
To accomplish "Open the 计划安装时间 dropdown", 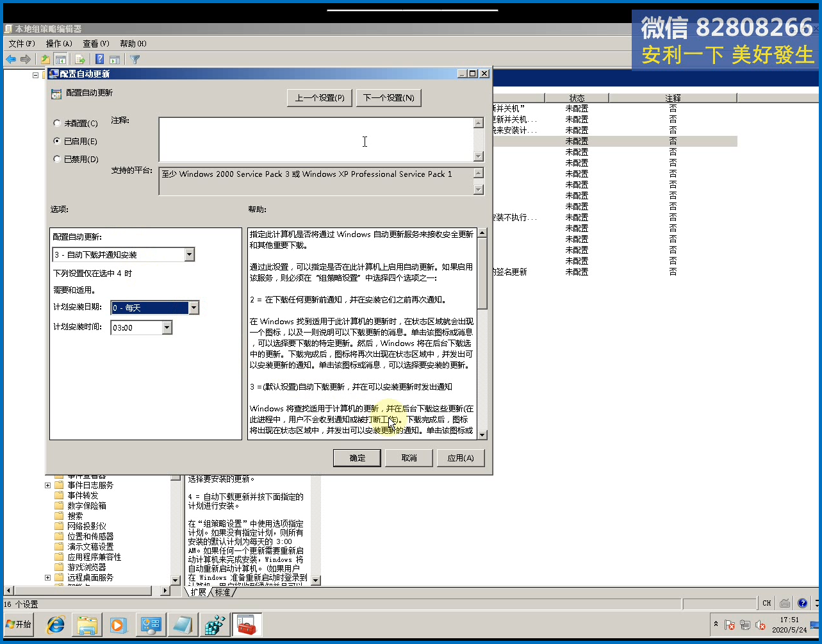I will [167, 327].
